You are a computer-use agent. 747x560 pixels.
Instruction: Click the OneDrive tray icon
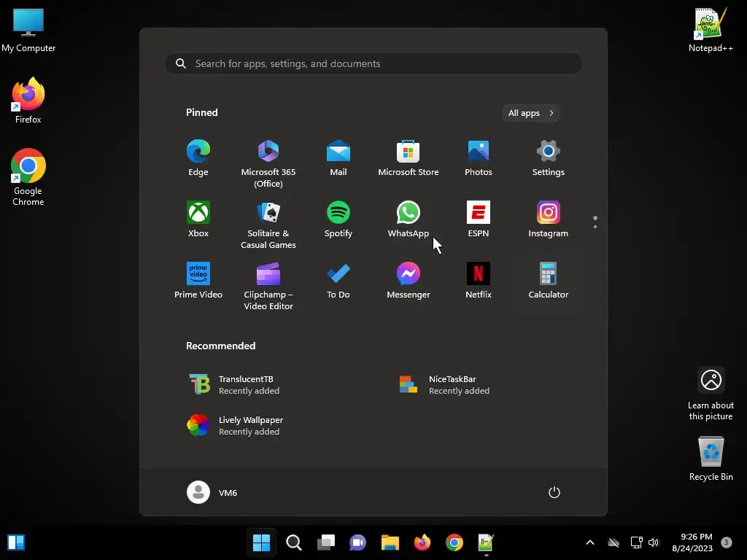click(x=614, y=542)
